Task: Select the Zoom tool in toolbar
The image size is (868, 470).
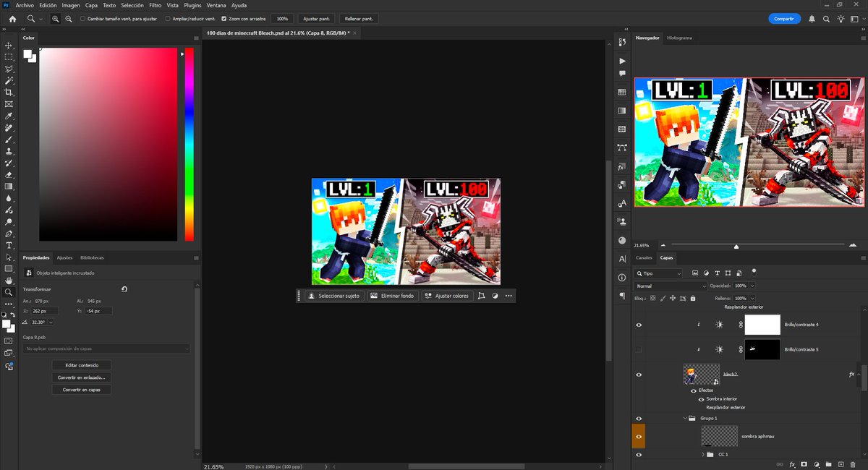Action: tap(9, 292)
